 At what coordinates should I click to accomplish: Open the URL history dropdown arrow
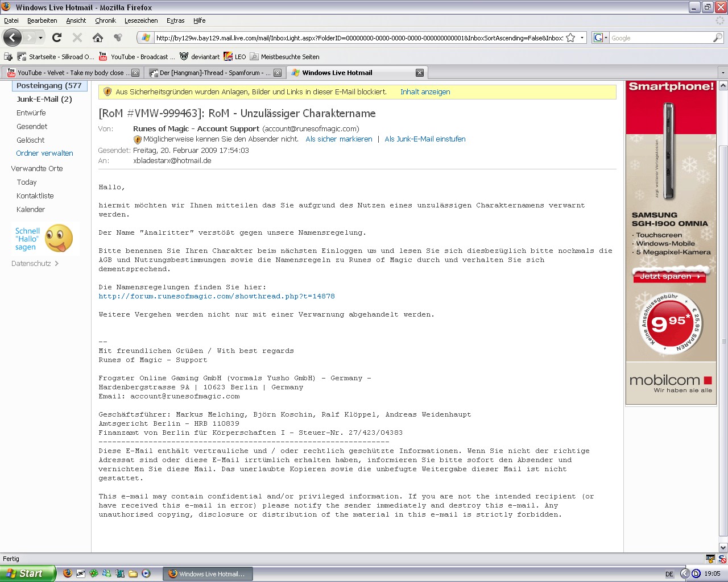click(x=582, y=38)
